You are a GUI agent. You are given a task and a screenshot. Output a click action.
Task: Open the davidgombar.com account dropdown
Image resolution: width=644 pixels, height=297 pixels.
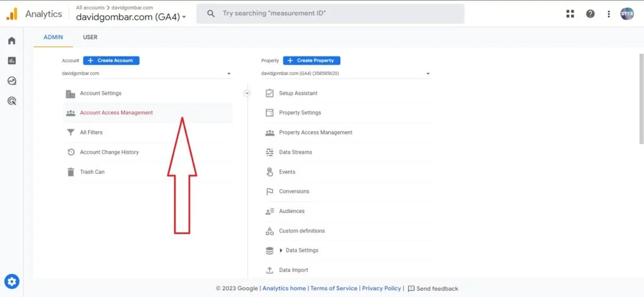tap(147, 74)
